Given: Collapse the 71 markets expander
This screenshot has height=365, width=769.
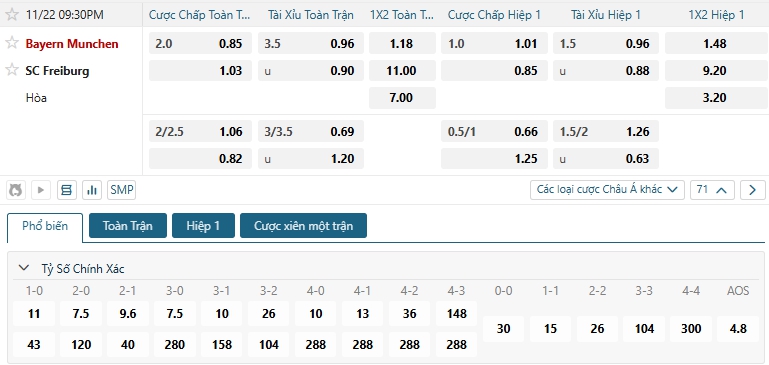Looking at the screenshot, I should point(712,190).
